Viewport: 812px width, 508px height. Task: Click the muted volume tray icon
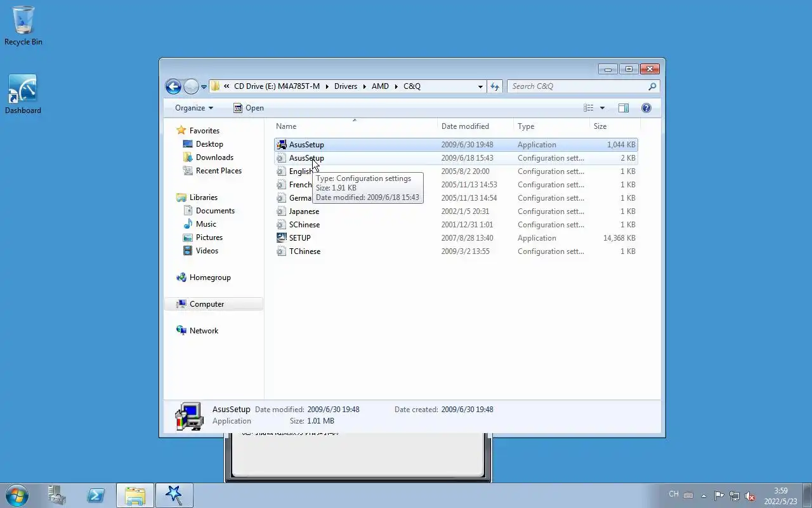coord(750,496)
